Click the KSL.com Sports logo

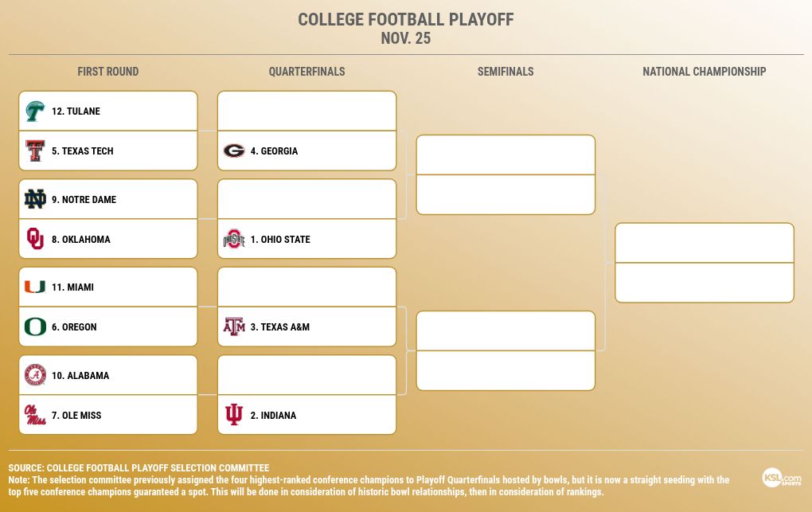(782, 478)
